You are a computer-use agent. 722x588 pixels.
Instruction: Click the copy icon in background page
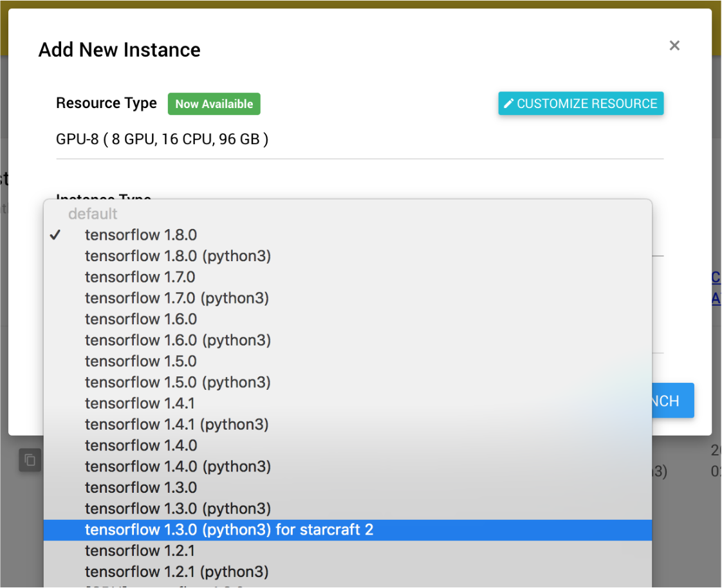30,460
